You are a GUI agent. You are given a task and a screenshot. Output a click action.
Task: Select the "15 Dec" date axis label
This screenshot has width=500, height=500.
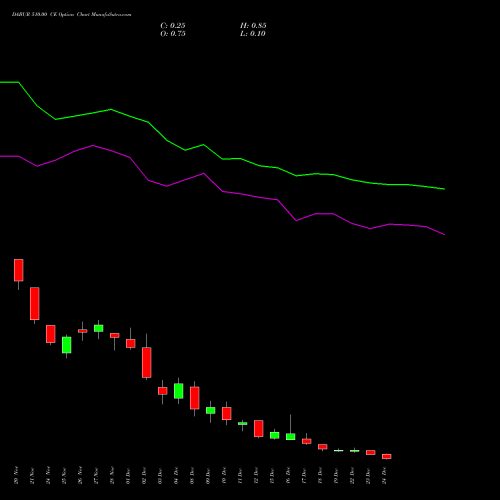point(272,475)
